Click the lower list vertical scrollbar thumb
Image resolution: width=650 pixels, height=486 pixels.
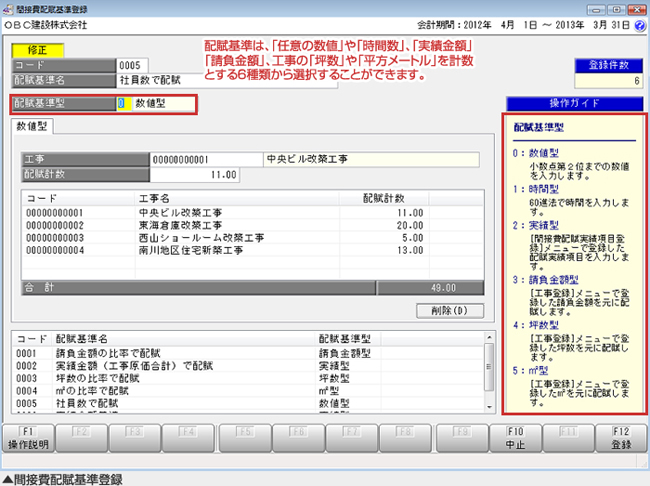pyautogui.click(x=489, y=367)
